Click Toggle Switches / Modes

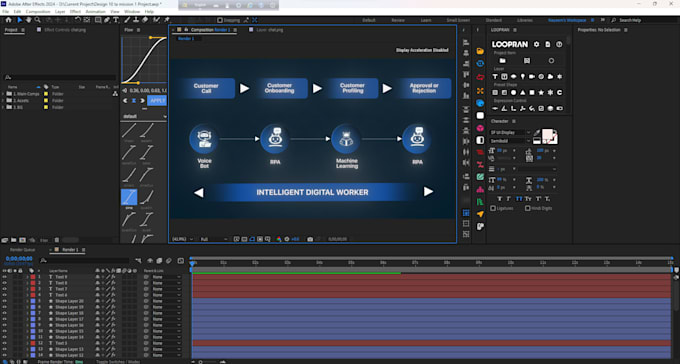click(118, 361)
